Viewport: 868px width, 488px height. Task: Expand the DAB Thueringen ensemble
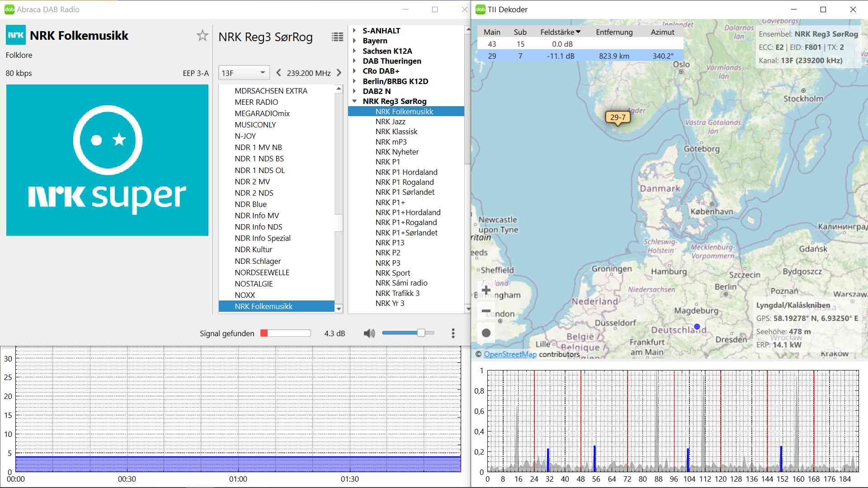pyautogui.click(x=354, y=61)
